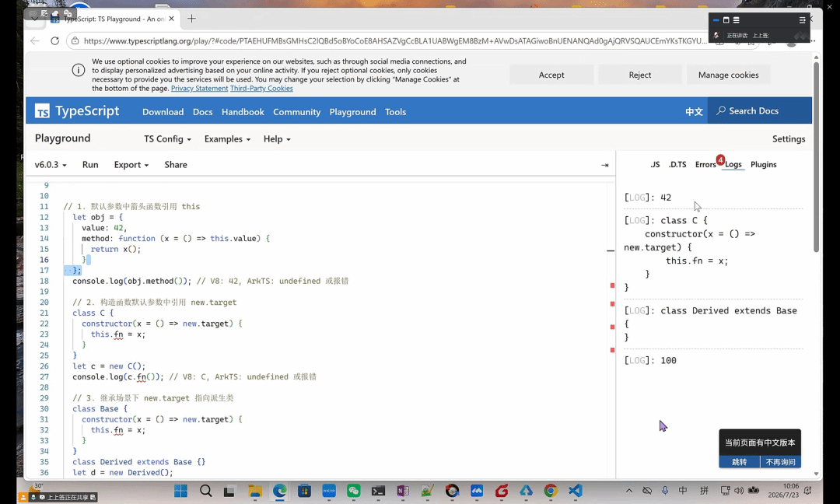Open the Docs nav link
The height and width of the screenshot is (504, 840).
point(202,112)
